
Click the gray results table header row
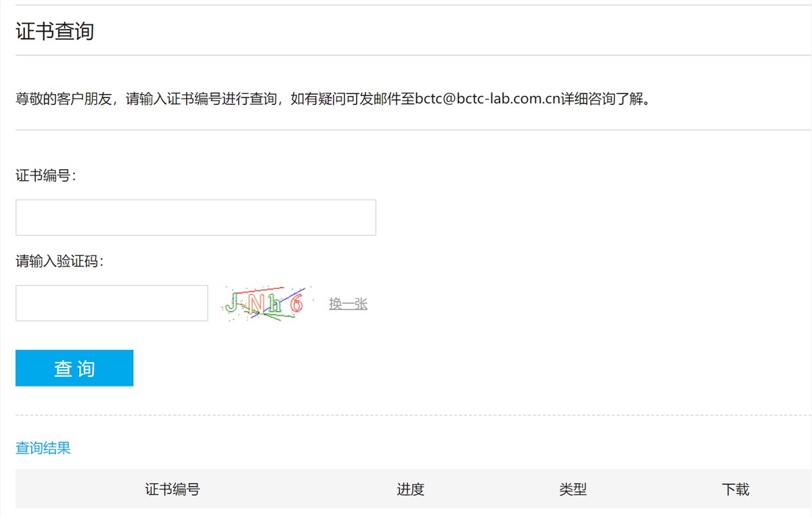(x=413, y=489)
